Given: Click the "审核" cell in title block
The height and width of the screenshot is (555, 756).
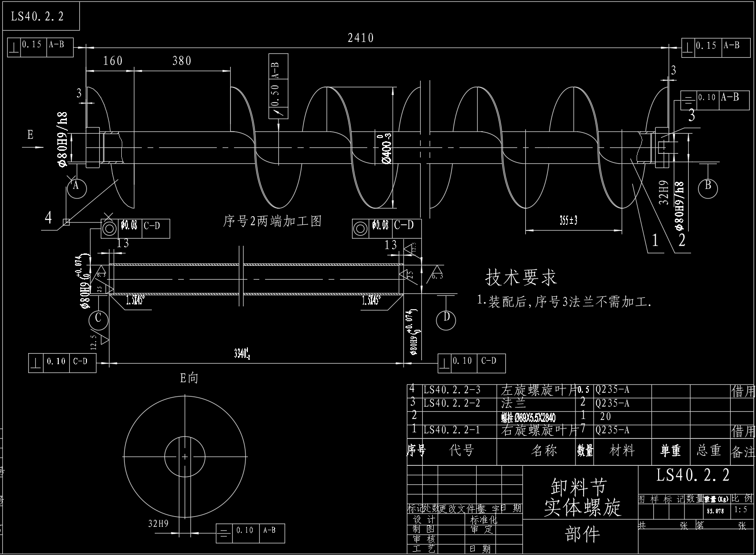Looking at the screenshot, I should (424, 538).
